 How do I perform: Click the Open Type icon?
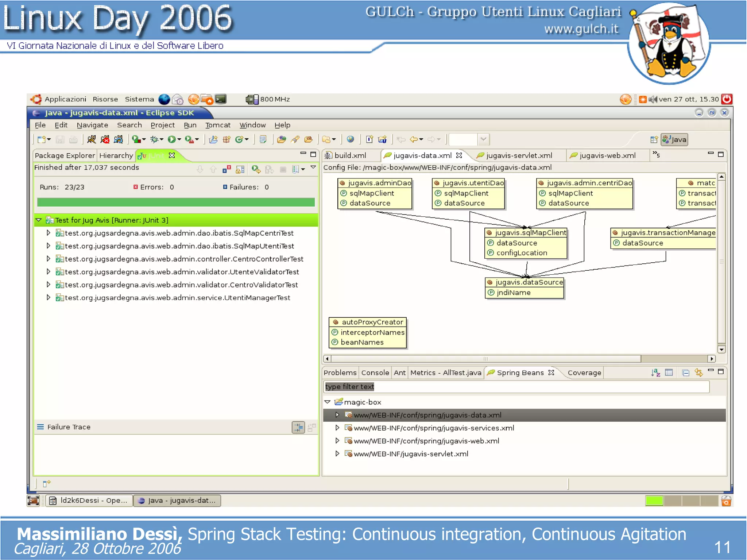281,139
